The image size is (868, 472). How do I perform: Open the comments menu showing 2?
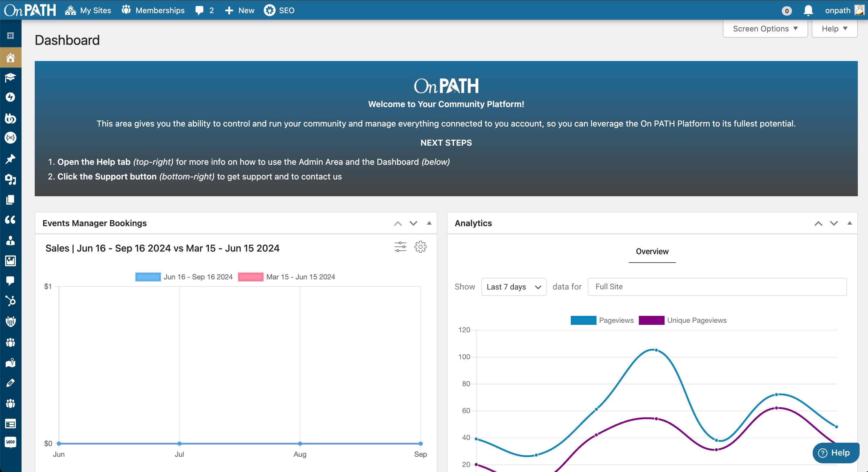coord(204,10)
